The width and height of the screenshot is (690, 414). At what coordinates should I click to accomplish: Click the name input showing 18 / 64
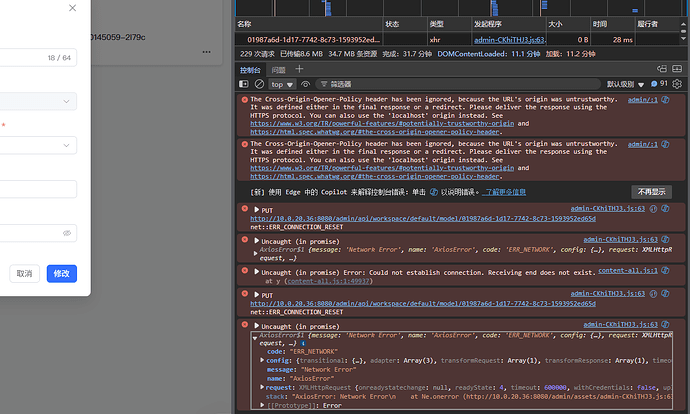click(38, 58)
